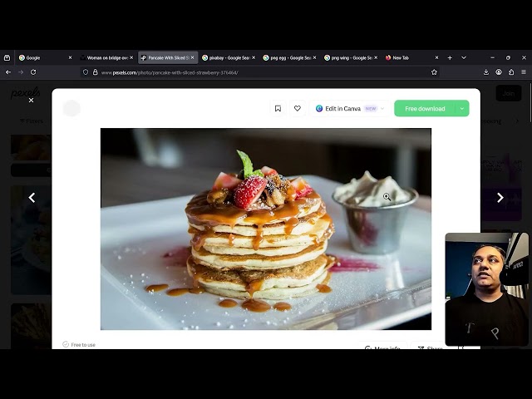Reload the page

point(33,72)
